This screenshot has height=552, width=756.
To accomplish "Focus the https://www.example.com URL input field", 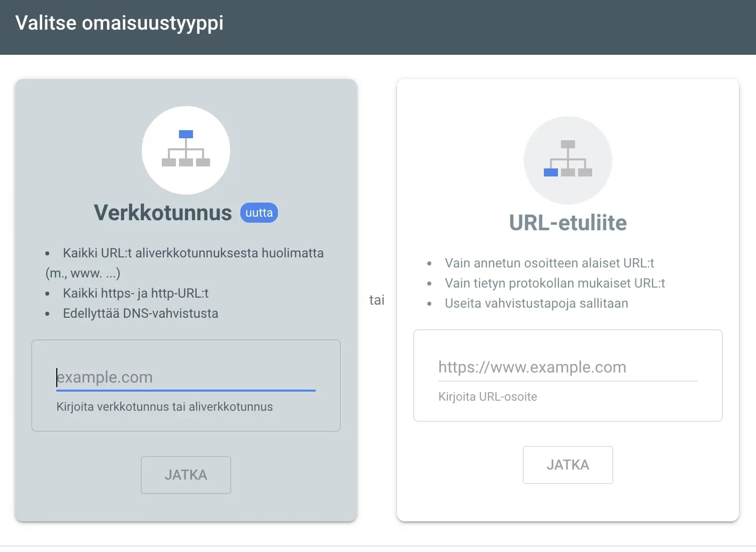I will (568, 367).
